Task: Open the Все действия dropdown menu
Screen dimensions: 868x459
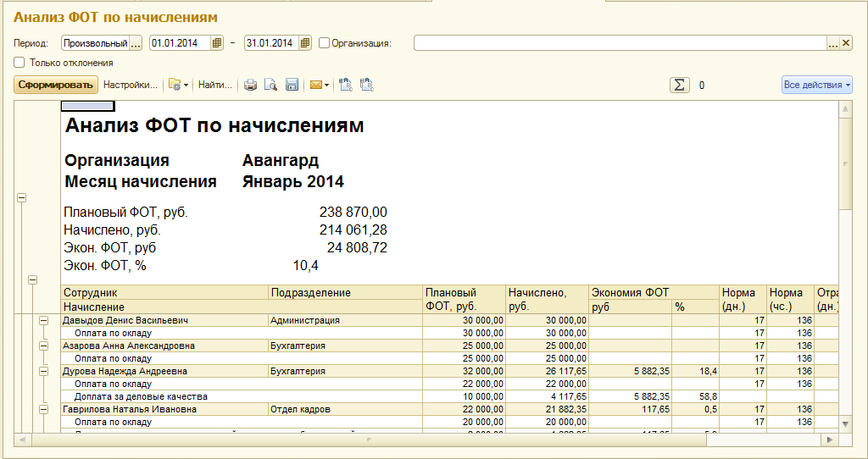Action: (816, 85)
